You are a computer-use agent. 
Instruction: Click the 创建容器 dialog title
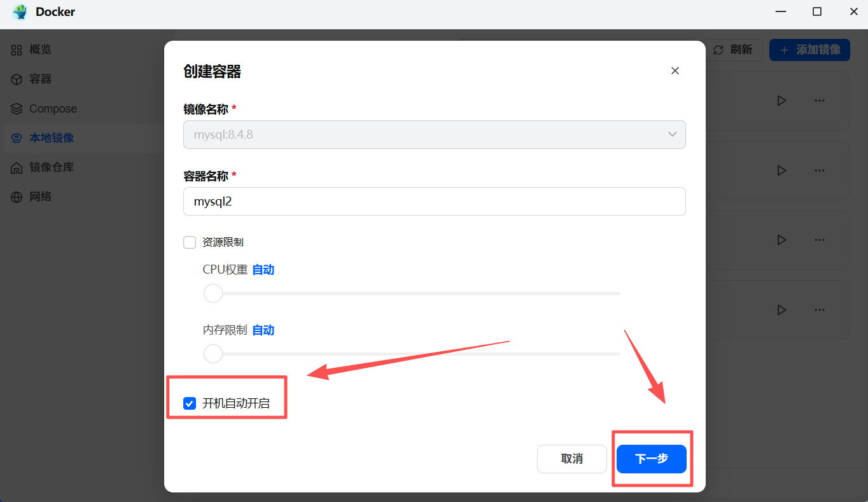(213, 71)
